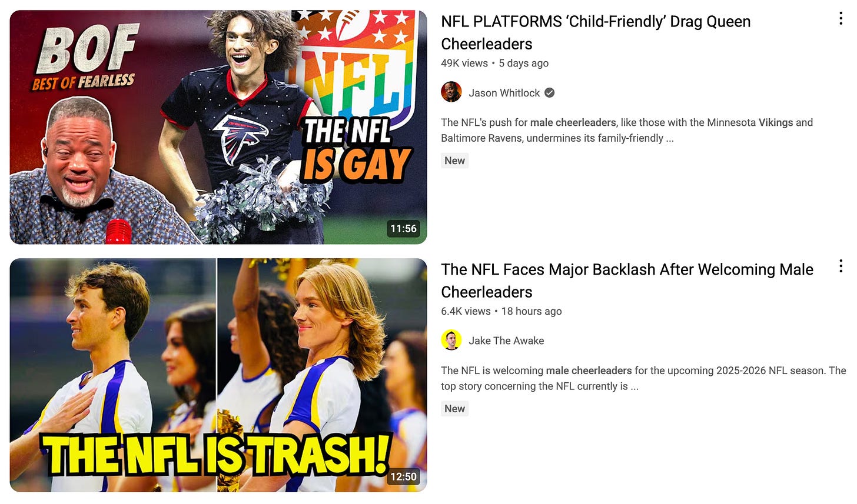Open 'The NFL Faces Major Backlash' video title
Screen dimensions: 857x504
coord(627,281)
